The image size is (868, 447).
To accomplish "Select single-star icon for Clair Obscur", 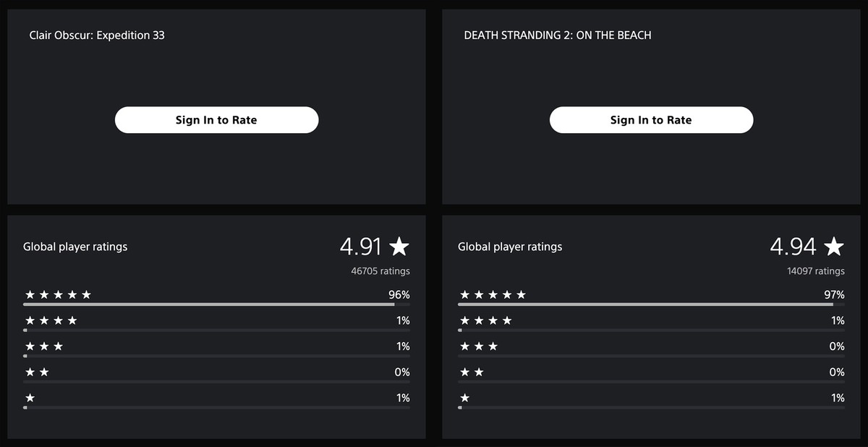I will 30,398.
